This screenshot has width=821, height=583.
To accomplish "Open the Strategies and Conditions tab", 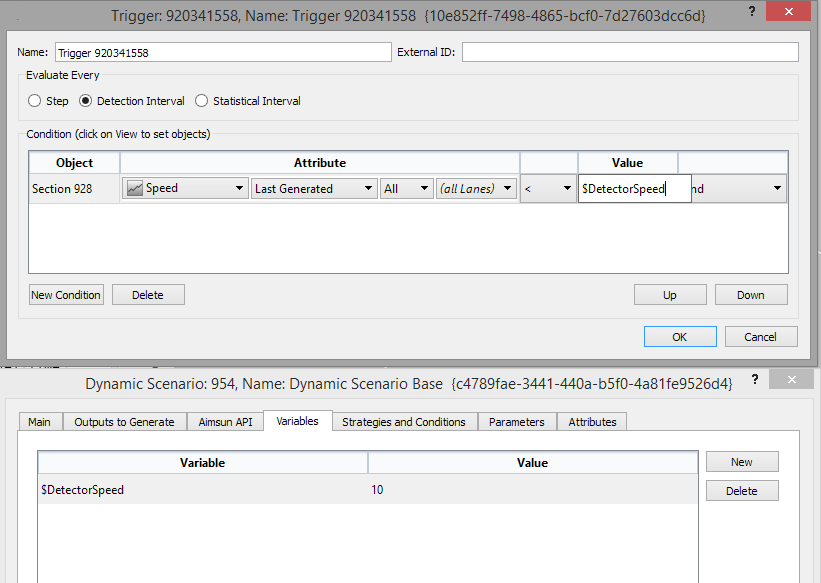I will [404, 421].
